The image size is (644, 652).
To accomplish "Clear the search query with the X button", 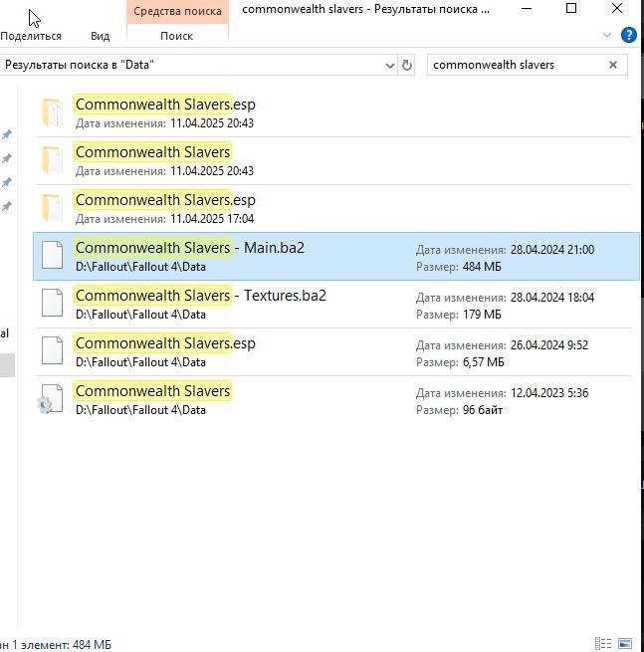I will click(x=613, y=65).
